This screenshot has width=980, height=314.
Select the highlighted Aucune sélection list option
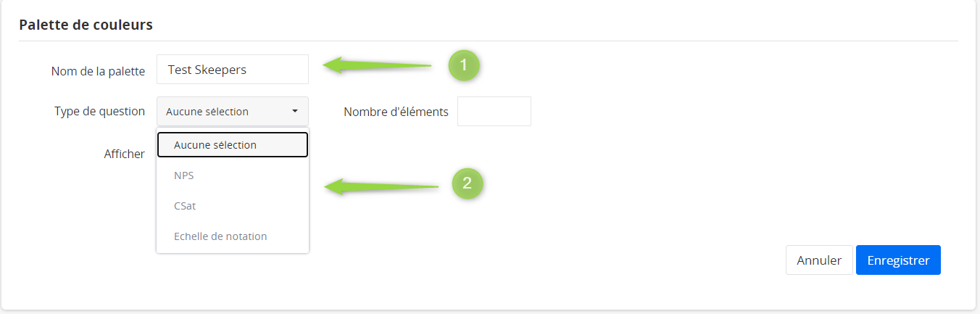(233, 145)
